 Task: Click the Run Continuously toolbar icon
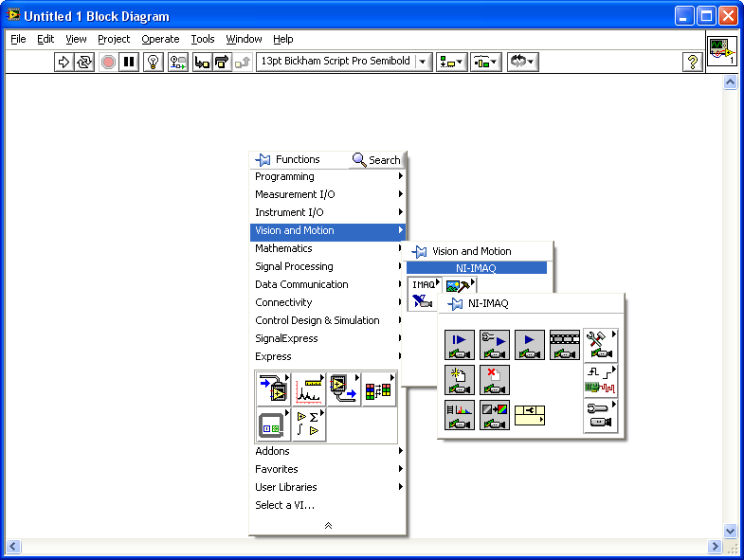[84, 62]
